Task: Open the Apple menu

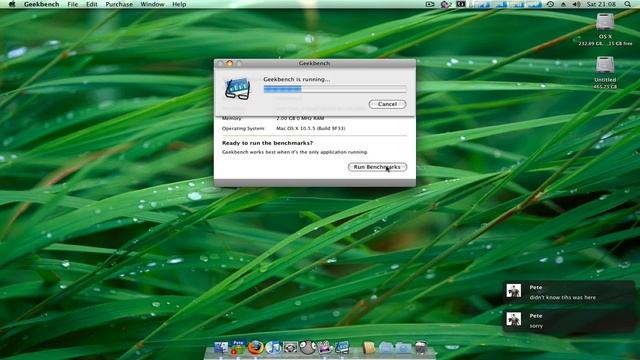Action: [12, 4]
